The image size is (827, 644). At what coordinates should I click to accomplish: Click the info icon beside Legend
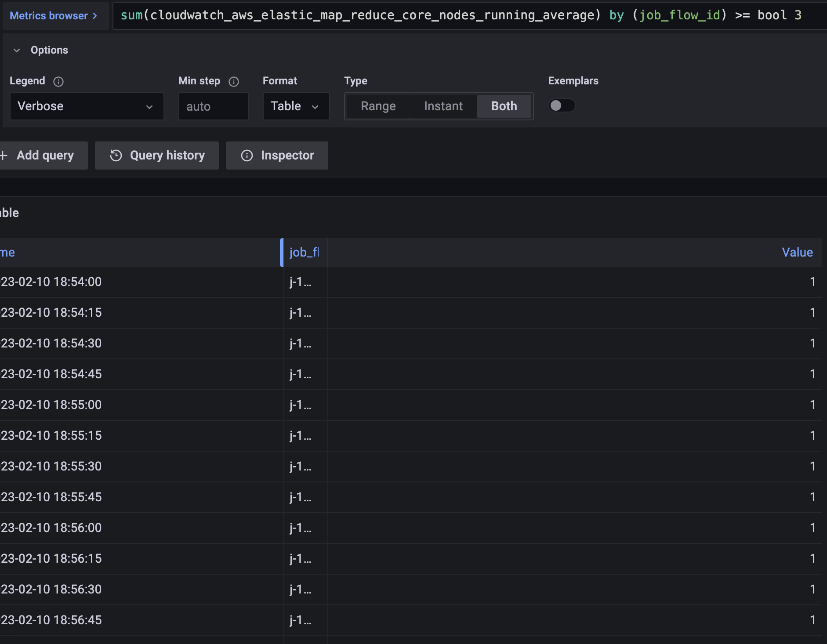[59, 81]
